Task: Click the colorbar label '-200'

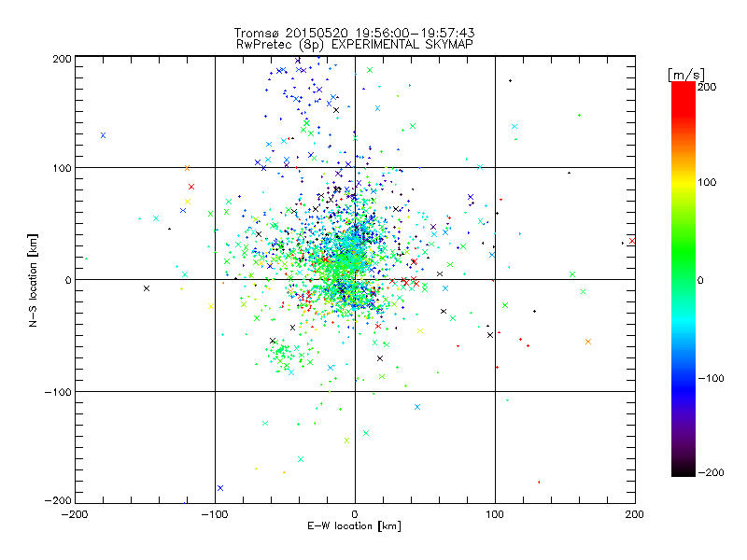Action: click(712, 472)
